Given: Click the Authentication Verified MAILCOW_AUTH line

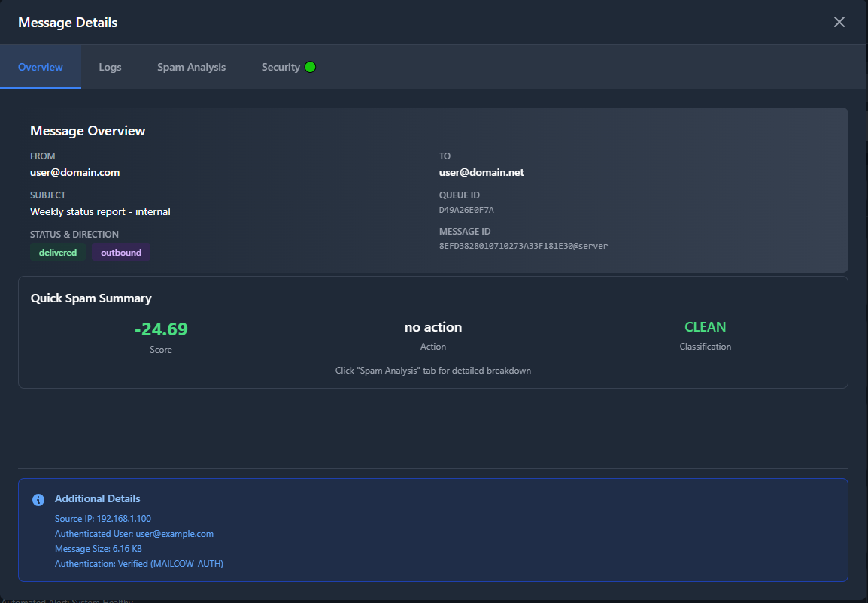Looking at the screenshot, I should click(139, 564).
